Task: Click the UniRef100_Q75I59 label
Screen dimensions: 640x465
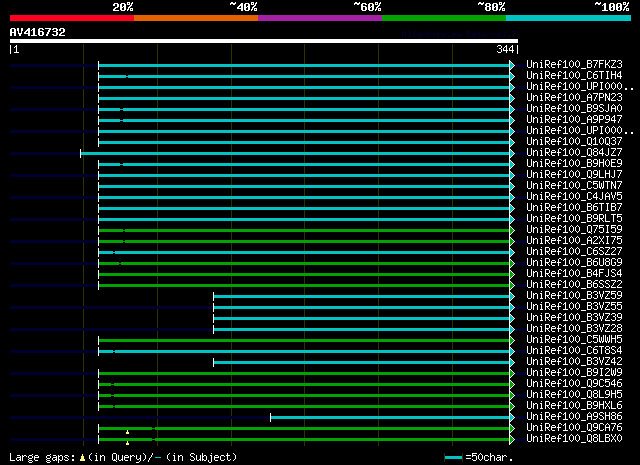Action: (574, 230)
